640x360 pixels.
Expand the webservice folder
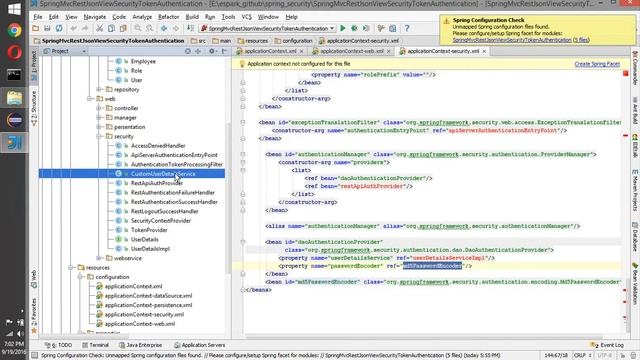(99, 258)
